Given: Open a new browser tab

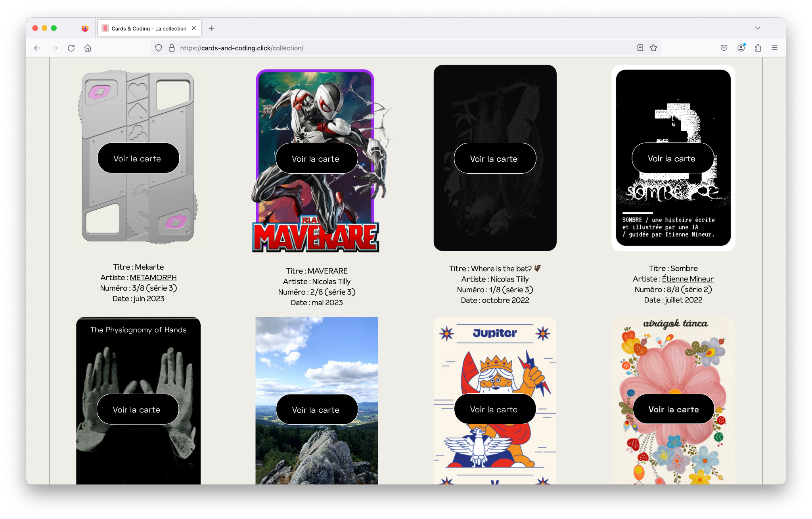Looking at the screenshot, I should click(x=211, y=28).
